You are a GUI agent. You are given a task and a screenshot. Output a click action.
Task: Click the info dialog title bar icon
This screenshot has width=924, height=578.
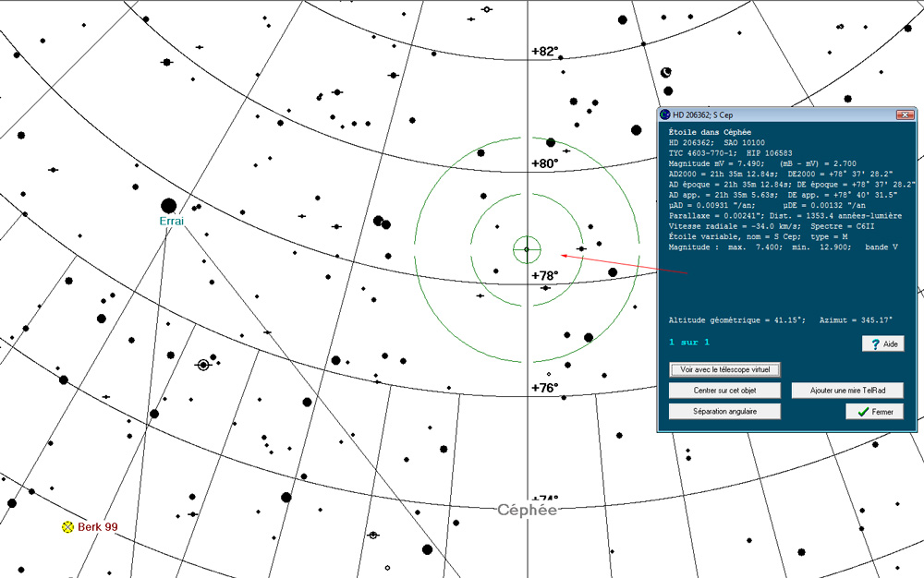[x=665, y=114]
